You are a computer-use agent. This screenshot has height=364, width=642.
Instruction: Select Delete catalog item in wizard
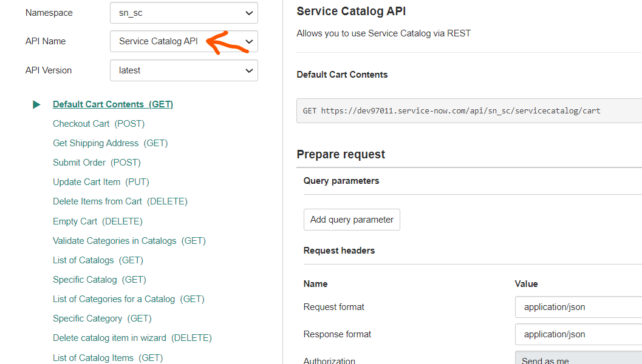pyautogui.click(x=132, y=338)
